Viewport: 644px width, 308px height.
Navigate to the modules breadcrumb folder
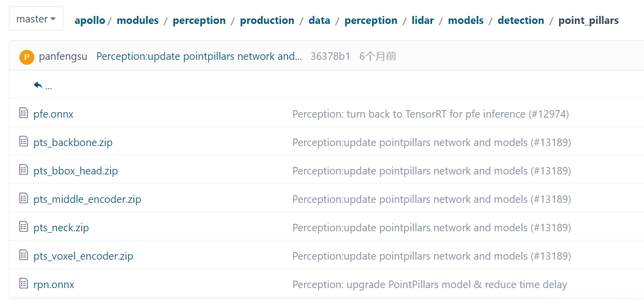click(x=137, y=20)
